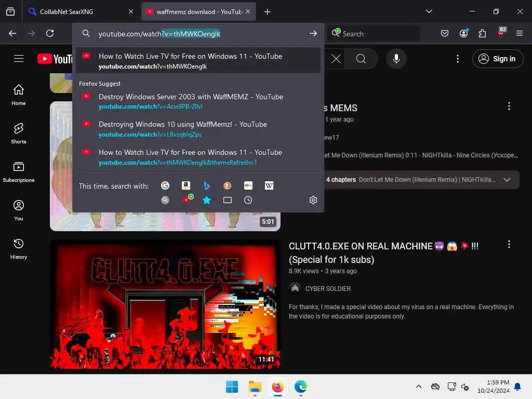Image resolution: width=532 pixels, height=399 pixels.
Task: Open the notifications bell in taskbar
Action: pos(518,387)
